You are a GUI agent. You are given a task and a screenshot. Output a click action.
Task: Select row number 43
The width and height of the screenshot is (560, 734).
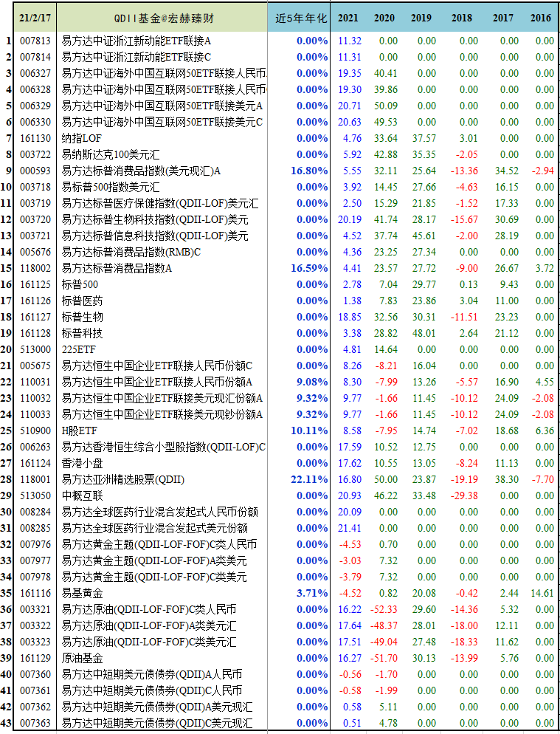click(6, 723)
